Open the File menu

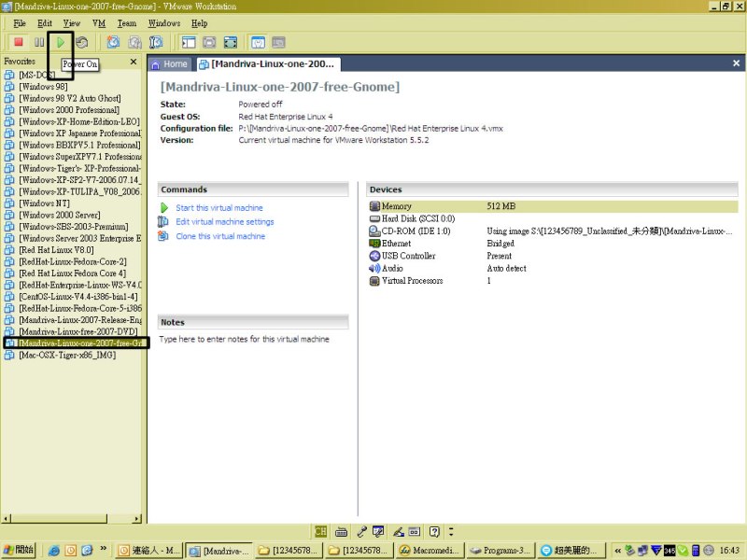(x=20, y=22)
